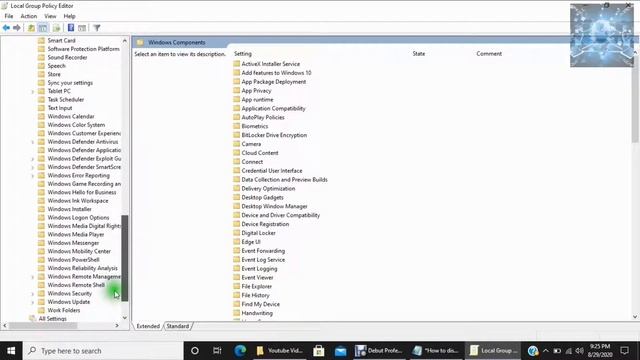Select Windows Media Player tree item

[76, 234]
